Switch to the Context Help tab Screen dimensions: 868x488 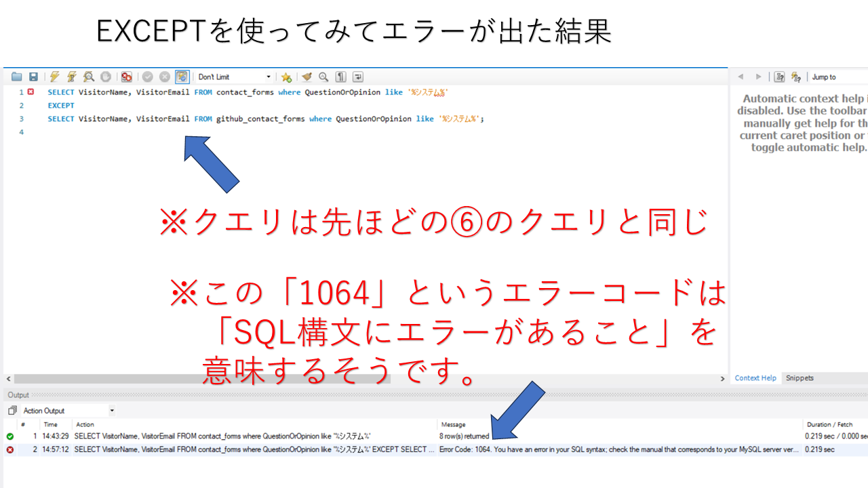tap(755, 378)
